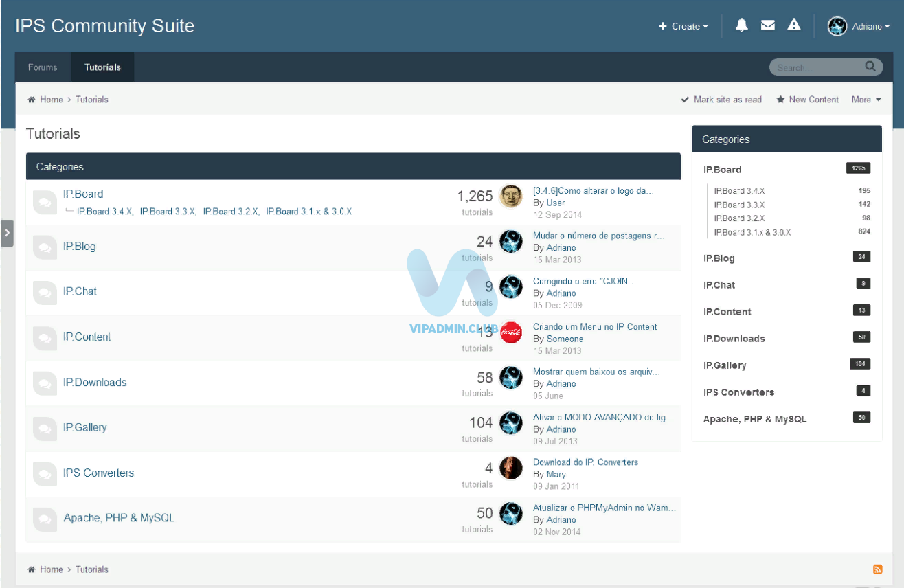
Task: Open 'Atualizar o PHPMyAdmin no Wam...'
Action: [x=604, y=508]
